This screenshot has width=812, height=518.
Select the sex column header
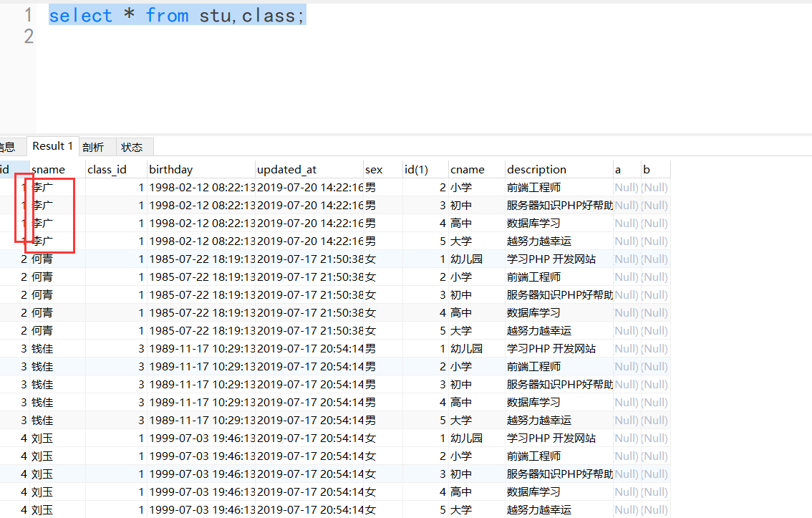click(x=373, y=169)
